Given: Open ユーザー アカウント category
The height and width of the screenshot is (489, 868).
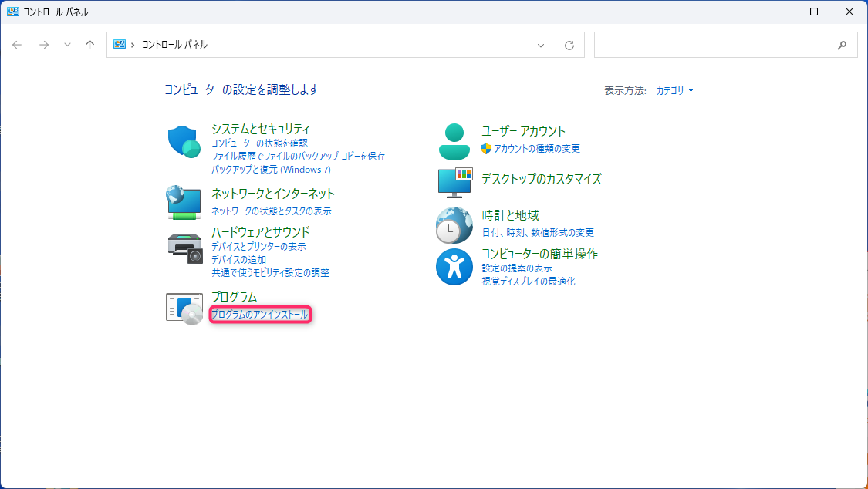Looking at the screenshot, I should coord(523,131).
